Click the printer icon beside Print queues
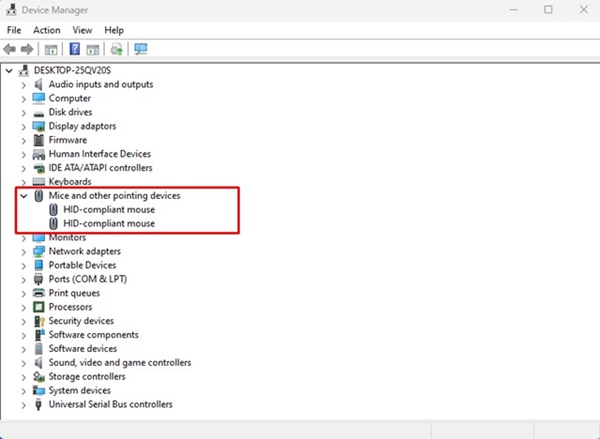The image size is (600, 439). click(x=39, y=293)
